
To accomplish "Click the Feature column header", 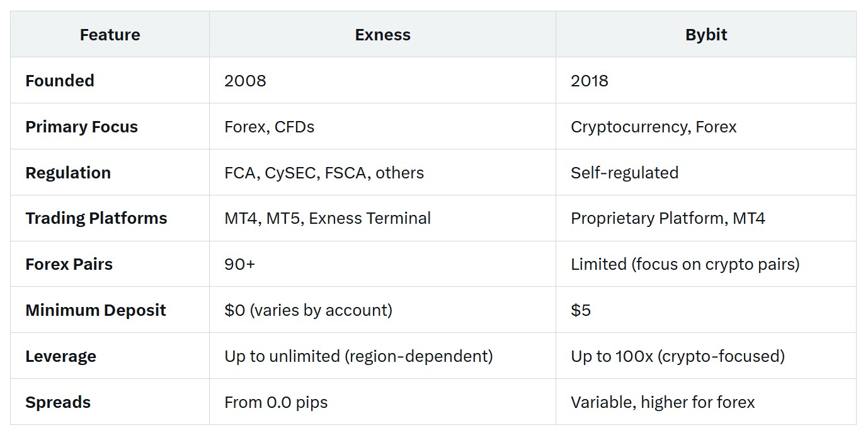I will (x=110, y=35).
